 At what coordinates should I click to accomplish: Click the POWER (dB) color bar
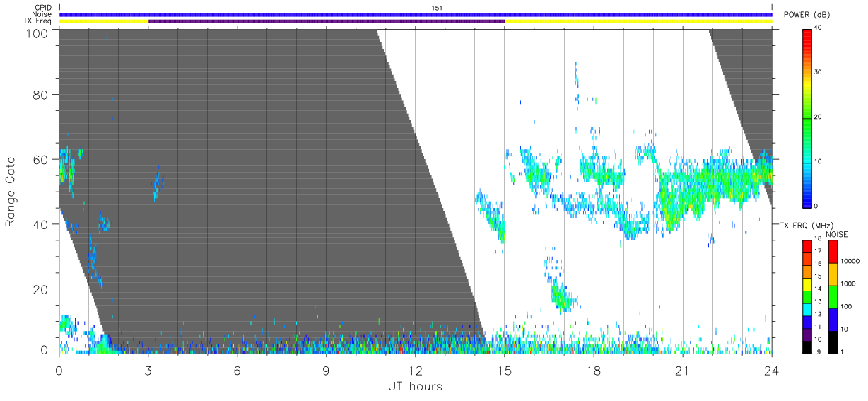(807, 117)
